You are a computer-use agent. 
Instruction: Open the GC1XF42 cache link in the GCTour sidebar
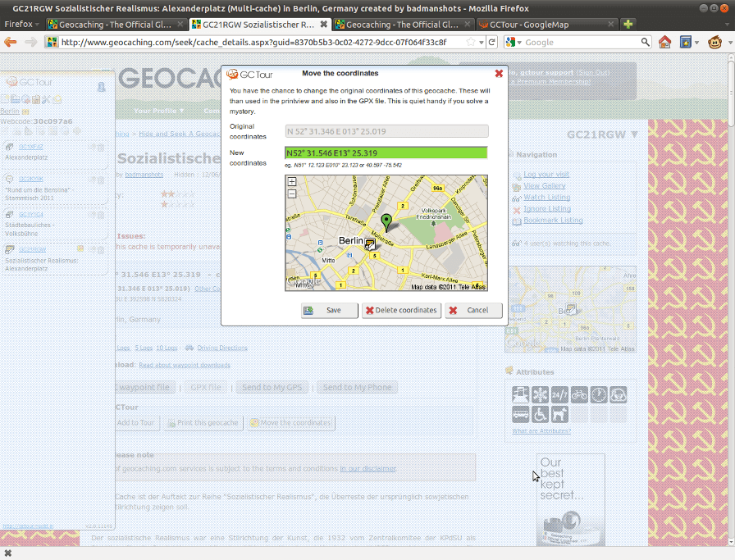(31, 147)
